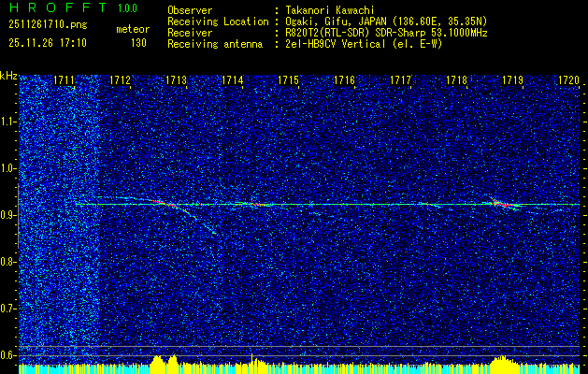The width and height of the screenshot is (588, 374).
Task: Click the Observer label
Action: (190, 10)
